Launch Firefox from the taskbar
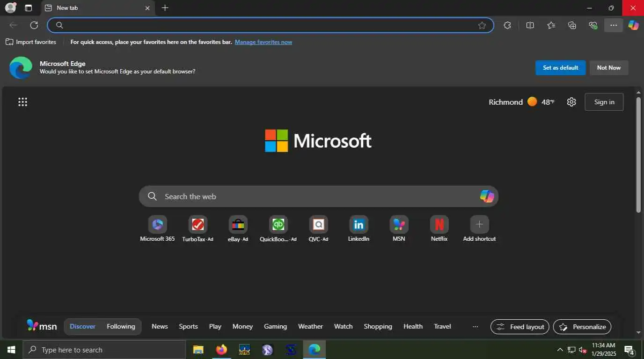Screen dimensions: 644x359 pos(221,350)
